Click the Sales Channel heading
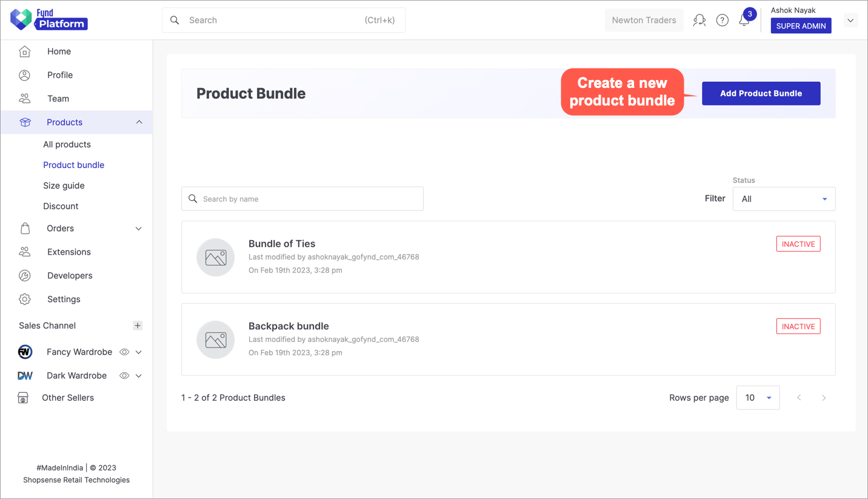The image size is (868, 499). click(x=47, y=326)
